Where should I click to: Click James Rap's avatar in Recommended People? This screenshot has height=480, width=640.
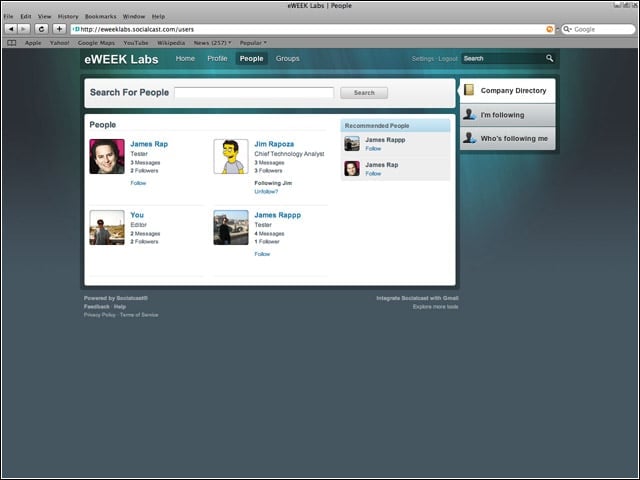click(352, 168)
